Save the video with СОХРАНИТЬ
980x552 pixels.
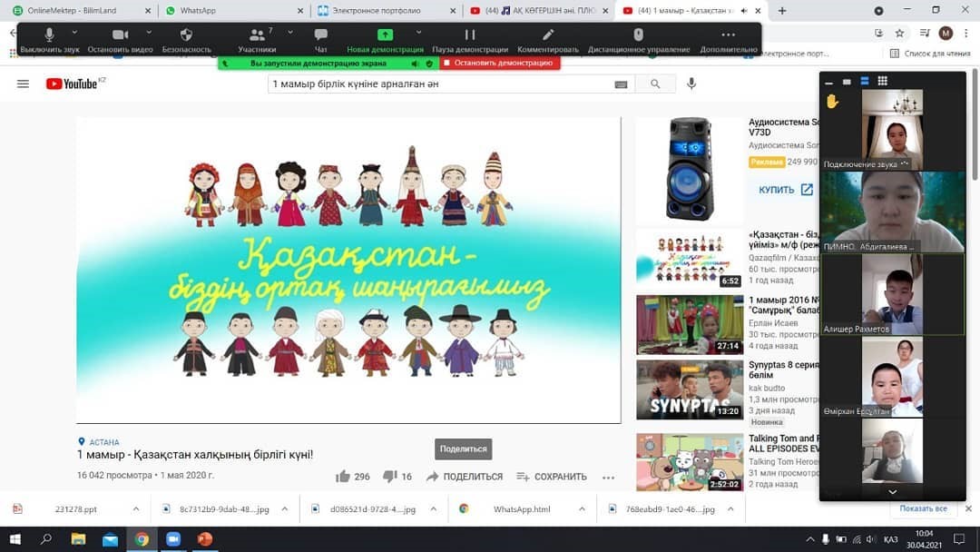point(552,477)
